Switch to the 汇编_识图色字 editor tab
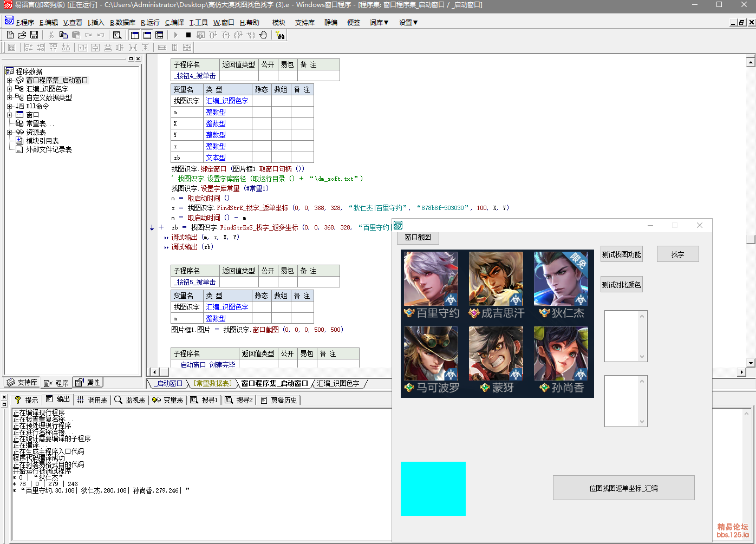Image resolution: width=756 pixels, height=544 pixels. coord(338,383)
